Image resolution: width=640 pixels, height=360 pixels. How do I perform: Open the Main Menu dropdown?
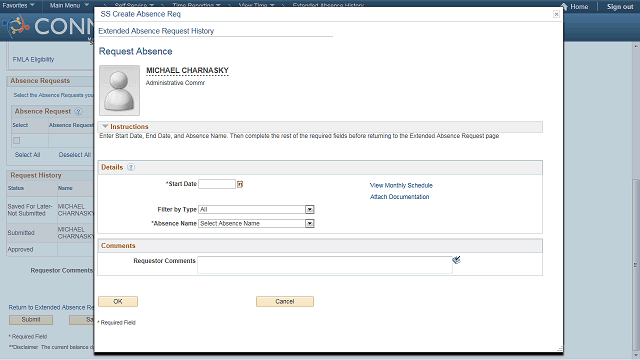pyautogui.click(x=69, y=5)
